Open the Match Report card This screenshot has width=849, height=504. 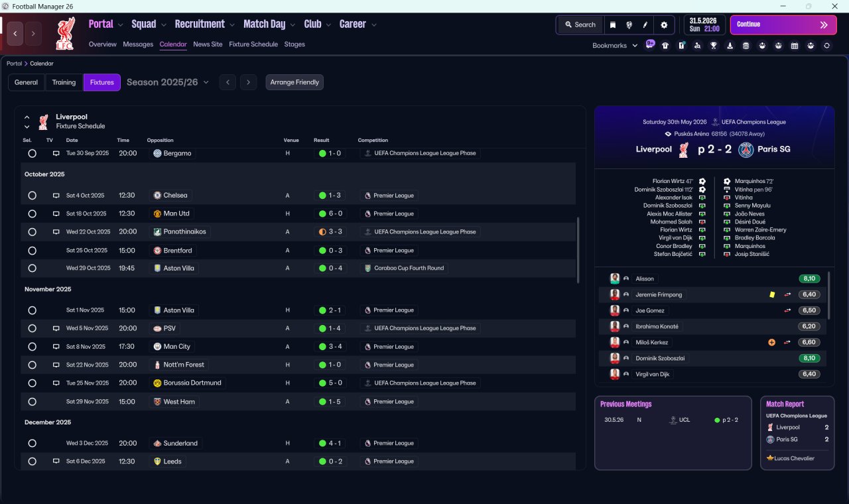point(797,433)
